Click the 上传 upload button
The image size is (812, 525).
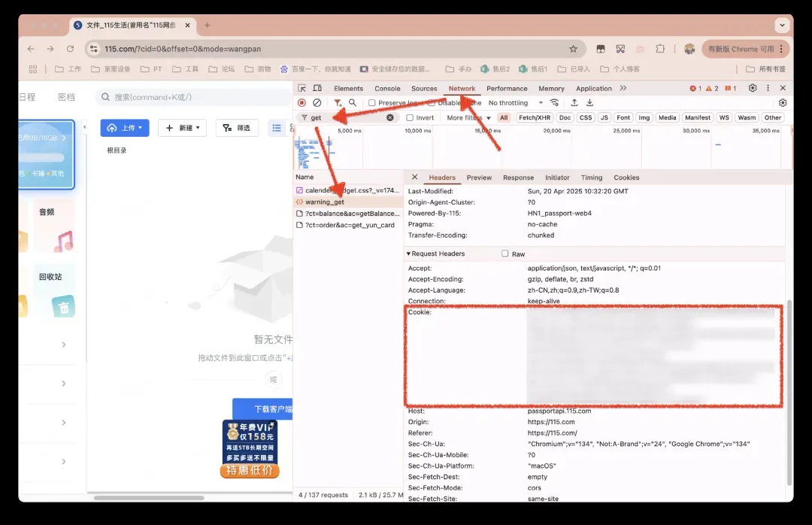point(125,128)
